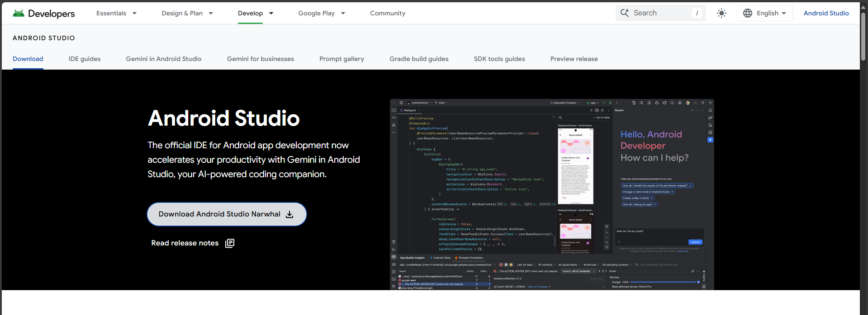Open the Gradle build guides tab
The width and height of the screenshot is (868, 315).
pos(419,59)
